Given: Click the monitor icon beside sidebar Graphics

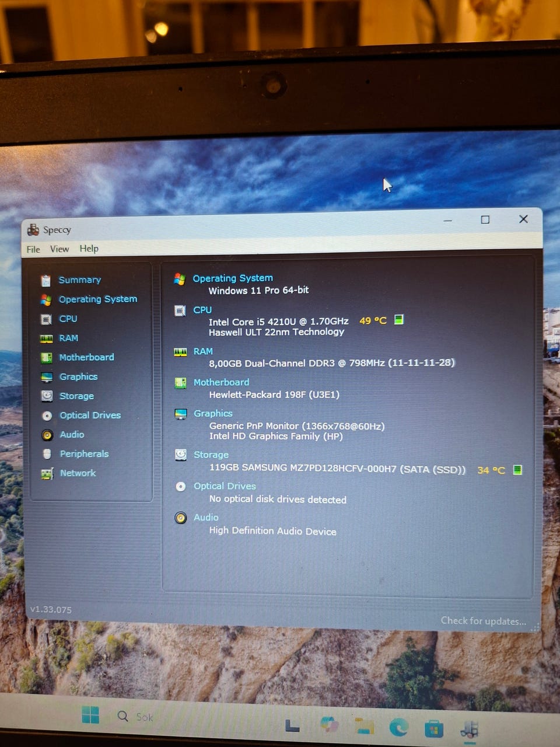Looking at the screenshot, I should [x=47, y=377].
